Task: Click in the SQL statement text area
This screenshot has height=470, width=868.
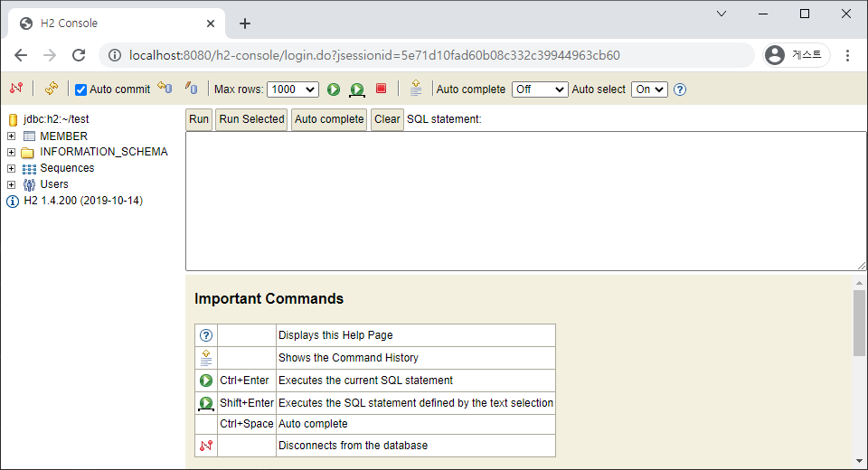Action: [526, 201]
